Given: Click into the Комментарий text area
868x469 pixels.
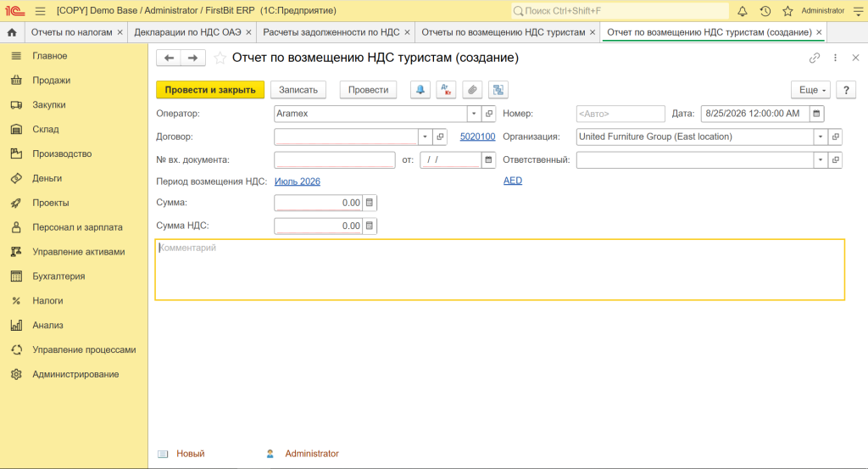Looking at the screenshot, I should [x=500, y=270].
